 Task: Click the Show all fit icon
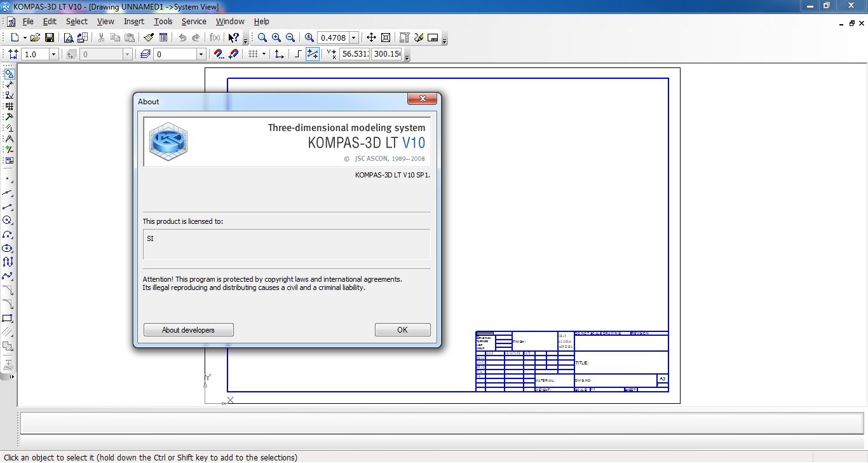385,38
